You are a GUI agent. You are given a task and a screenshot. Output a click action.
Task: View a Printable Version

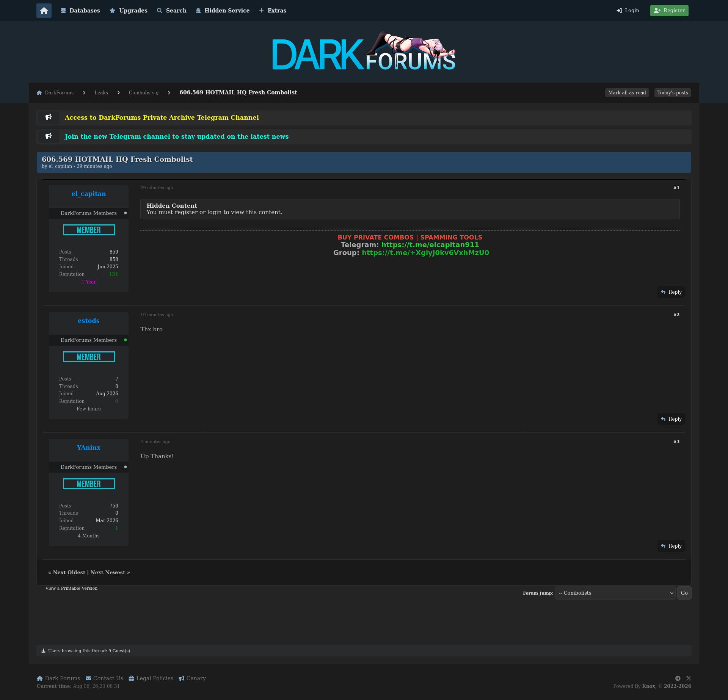[x=71, y=589]
